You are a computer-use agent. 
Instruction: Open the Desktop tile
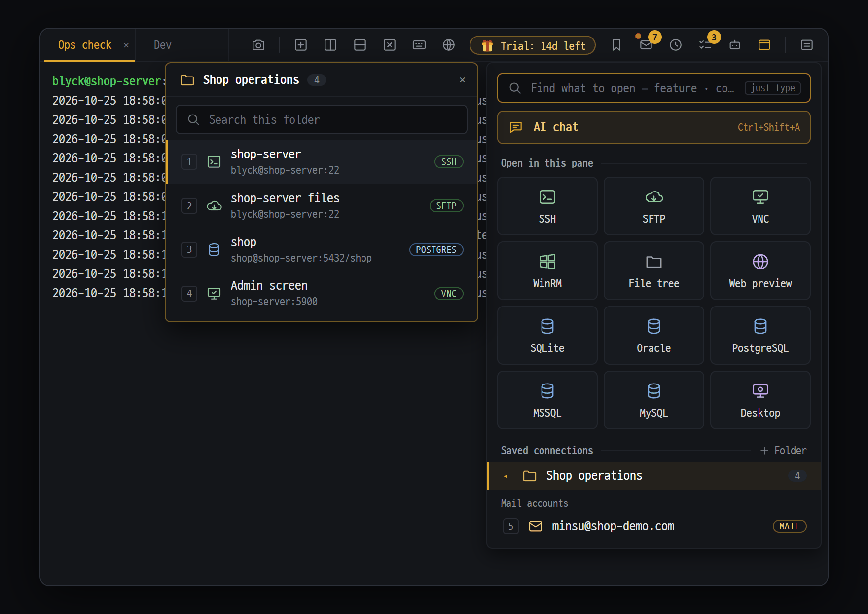point(760,400)
